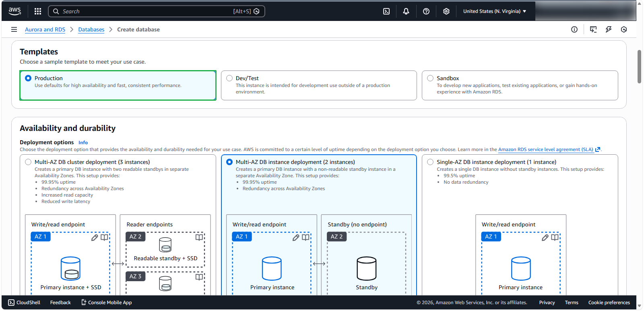Open Amazon RDS service level agreement link
Viewport: 644px width, 311px height.
coord(546,149)
